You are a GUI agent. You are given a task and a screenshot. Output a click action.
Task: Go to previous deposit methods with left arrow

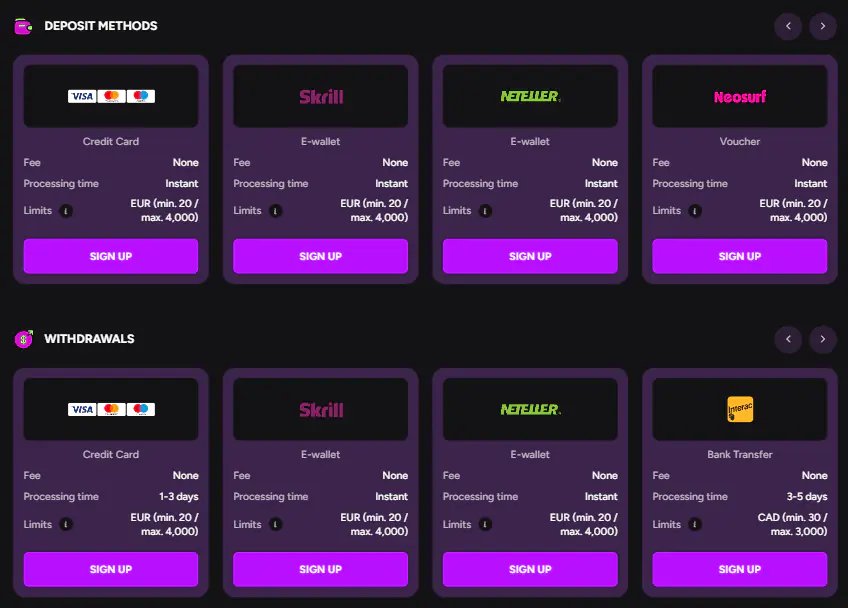click(788, 26)
